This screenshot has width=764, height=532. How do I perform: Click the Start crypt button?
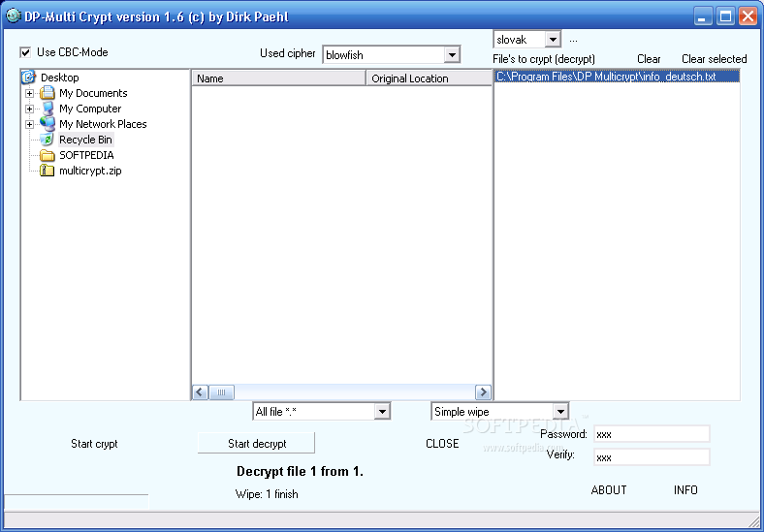point(94,444)
